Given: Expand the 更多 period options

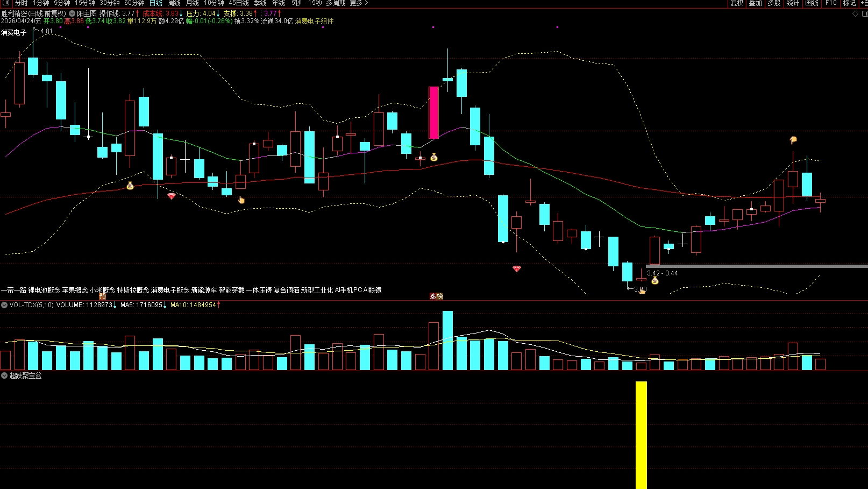Looking at the screenshot, I should 359,3.
